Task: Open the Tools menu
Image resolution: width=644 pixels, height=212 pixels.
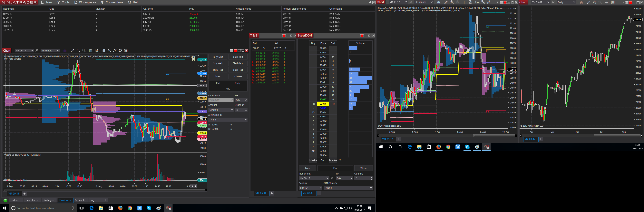Action: click(x=63, y=2)
